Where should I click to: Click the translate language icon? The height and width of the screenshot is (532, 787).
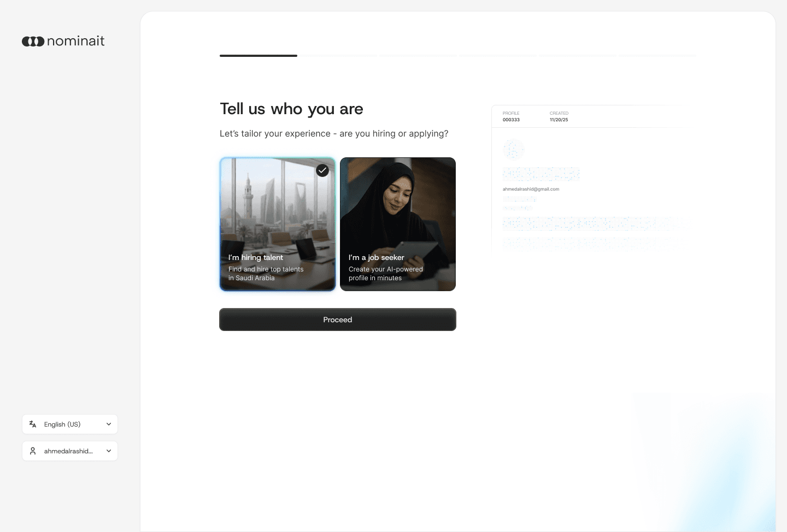33,424
